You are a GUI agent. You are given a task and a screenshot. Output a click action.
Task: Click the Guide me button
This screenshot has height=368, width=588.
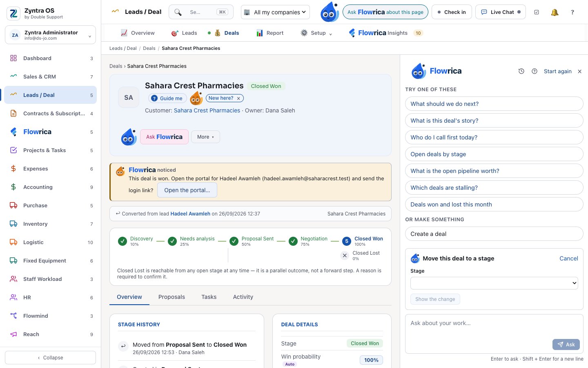point(167,99)
